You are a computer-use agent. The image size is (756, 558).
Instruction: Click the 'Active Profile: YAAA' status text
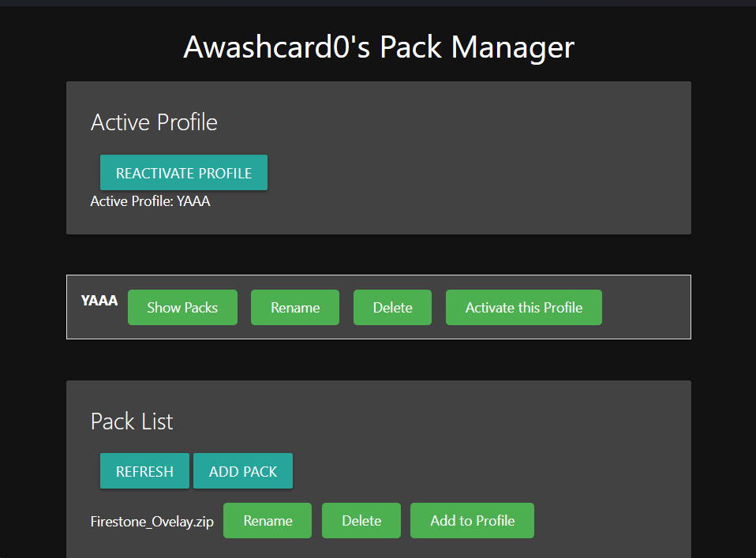150,201
